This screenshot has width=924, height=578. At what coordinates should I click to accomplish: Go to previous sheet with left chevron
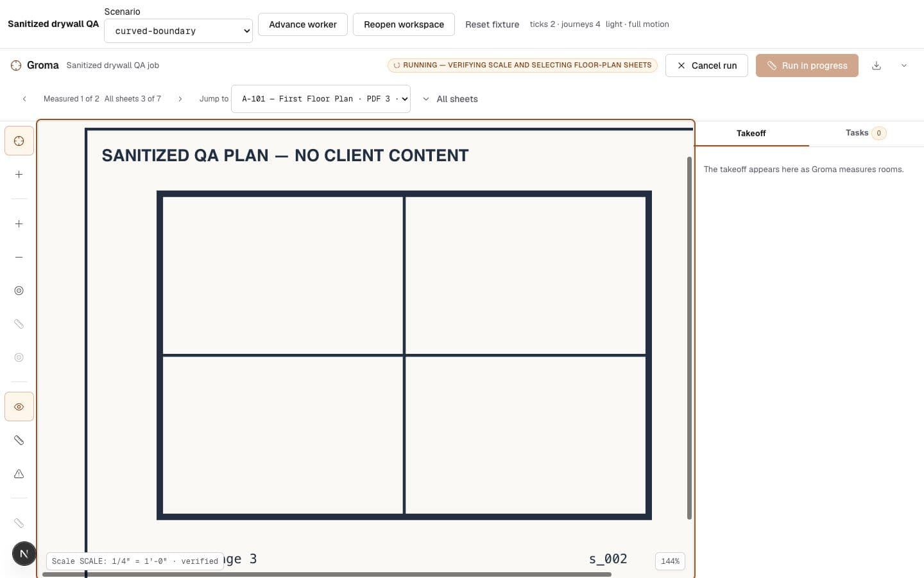(x=24, y=99)
